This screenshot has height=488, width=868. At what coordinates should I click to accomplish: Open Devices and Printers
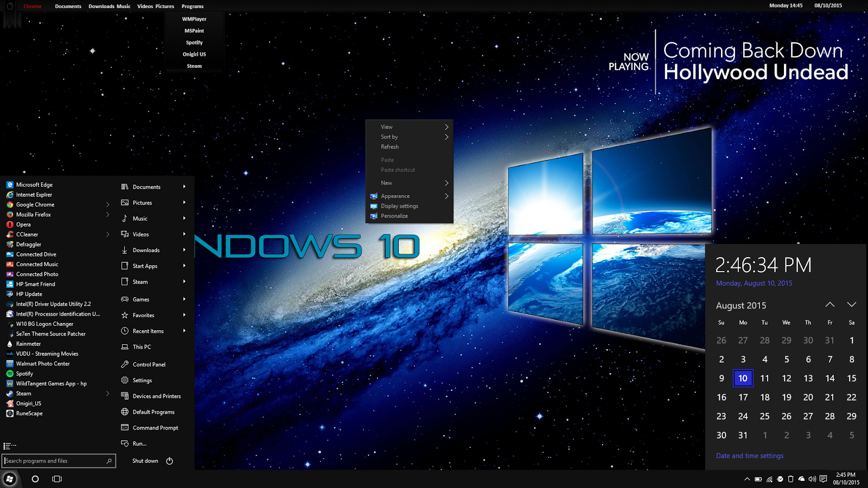pyautogui.click(x=151, y=396)
